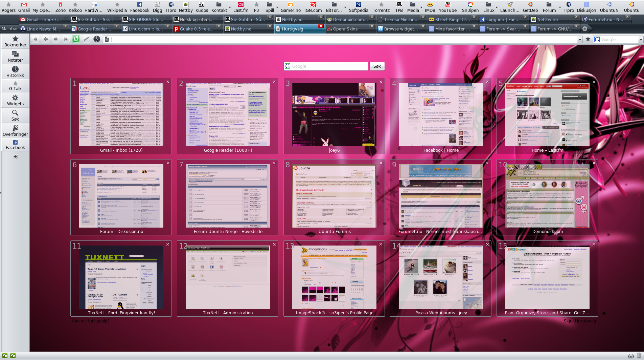Click the bookmark star beside address bar
644x360 pixels.
[x=588, y=39]
